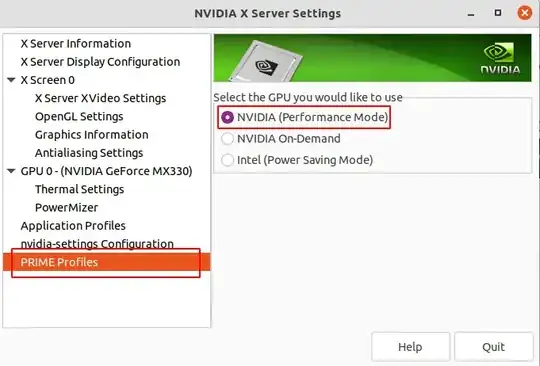Open nvidia-settings Configuration entry
Viewport: 540px width, 366px height.
tap(97, 244)
